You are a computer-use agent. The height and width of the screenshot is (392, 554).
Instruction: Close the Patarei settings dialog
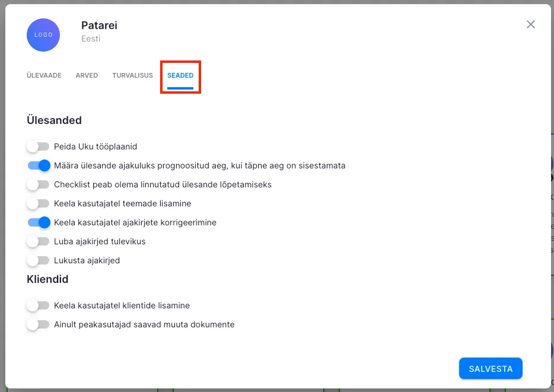point(530,24)
